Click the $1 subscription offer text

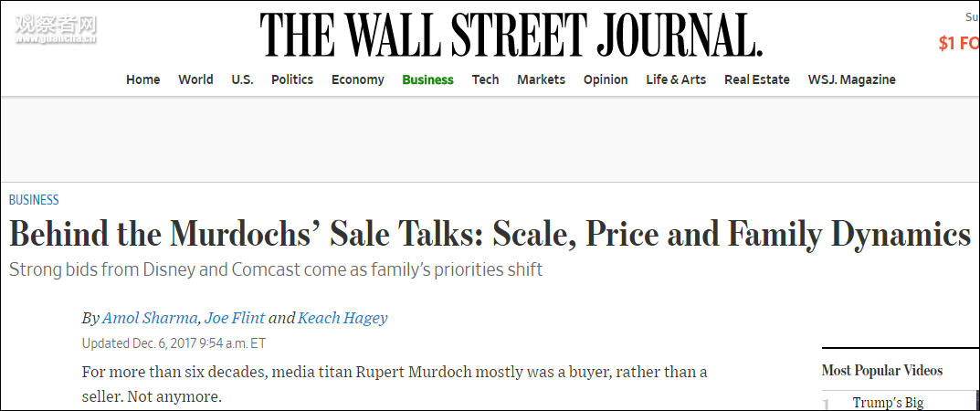click(958, 43)
